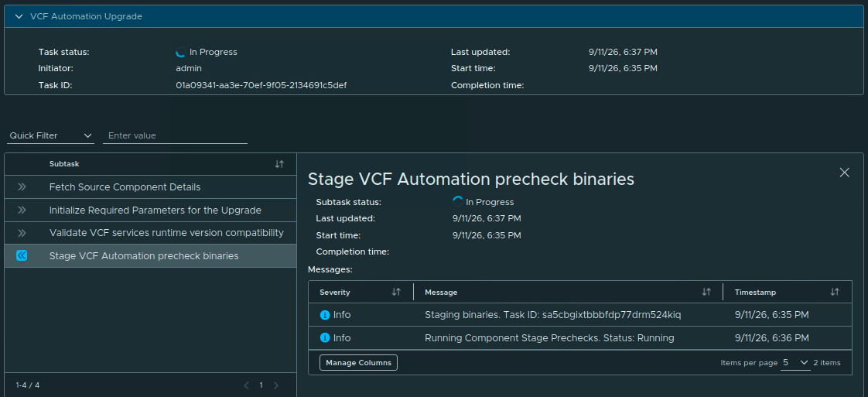This screenshot has height=397, width=868.
Task: Select Validate VCF services runtime version compatibility
Action: coord(151,233)
